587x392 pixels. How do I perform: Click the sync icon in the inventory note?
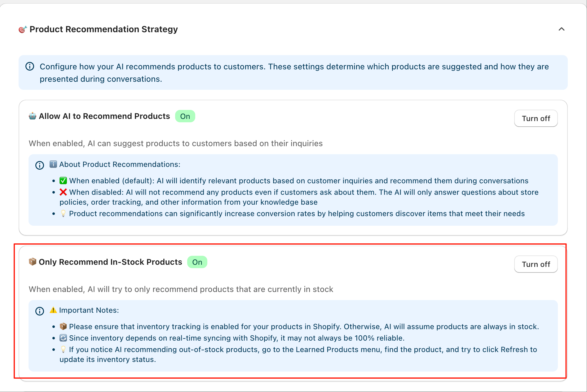[x=63, y=338]
